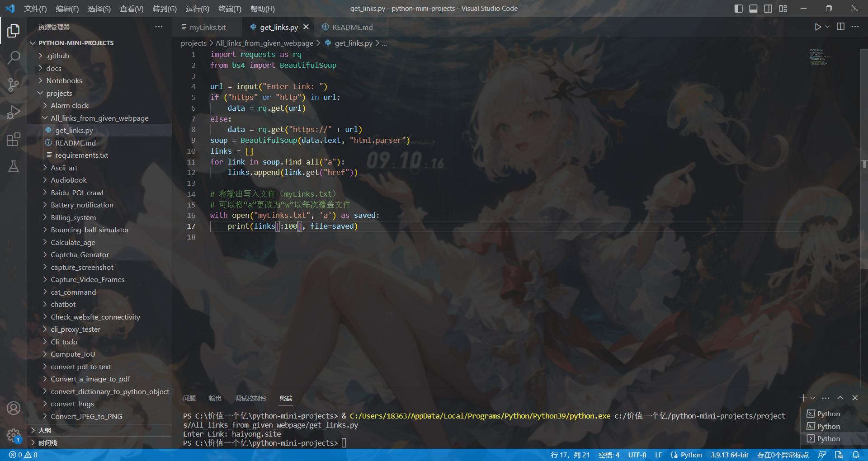Open the Testing flask icon
The height and width of the screenshot is (461, 868).
click(x=14, y=166)
